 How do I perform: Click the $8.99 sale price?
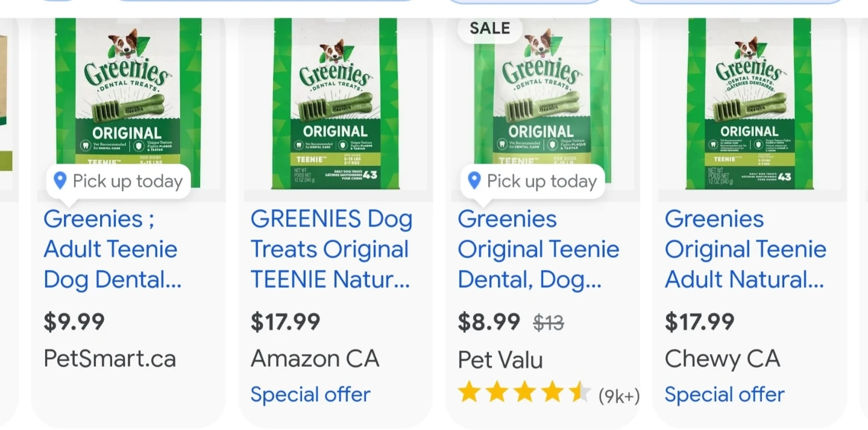[x=489, y=322]
